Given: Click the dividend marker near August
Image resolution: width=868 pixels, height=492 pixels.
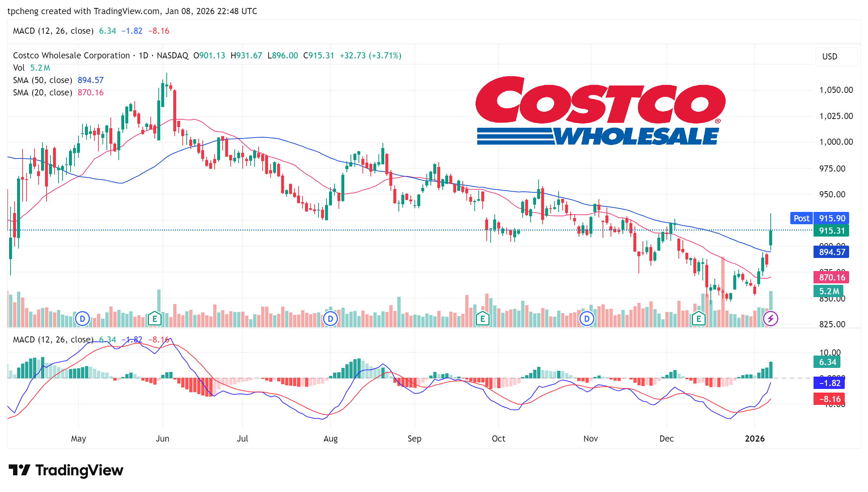Looking at the screenshot, I should click(x=330, y=319).
